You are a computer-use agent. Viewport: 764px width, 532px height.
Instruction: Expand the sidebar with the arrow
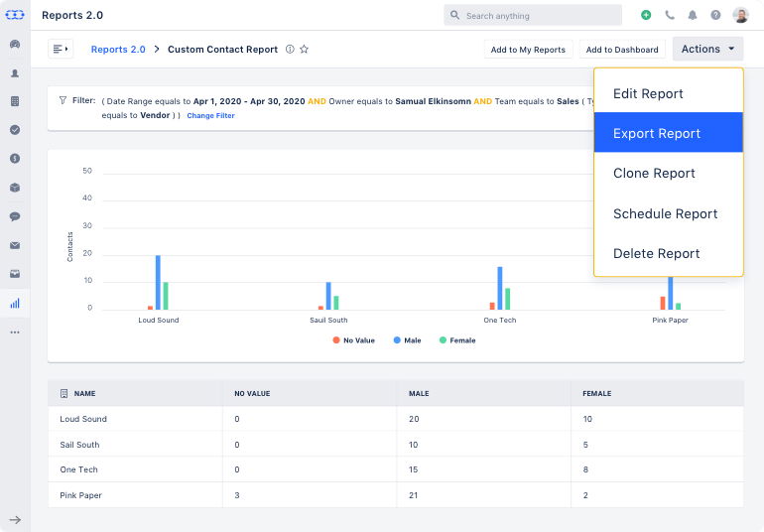pos(15,519)
